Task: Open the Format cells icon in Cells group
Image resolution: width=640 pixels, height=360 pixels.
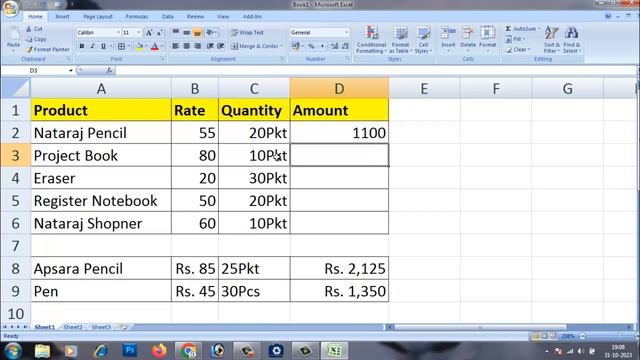Action: coord(487,33)
